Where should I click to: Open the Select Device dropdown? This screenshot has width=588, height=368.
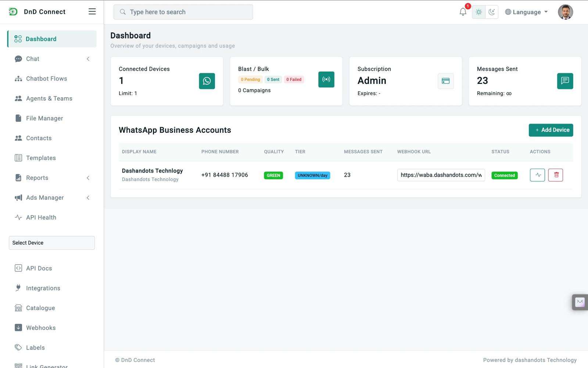pyautogui.click(x=52, y=243)
